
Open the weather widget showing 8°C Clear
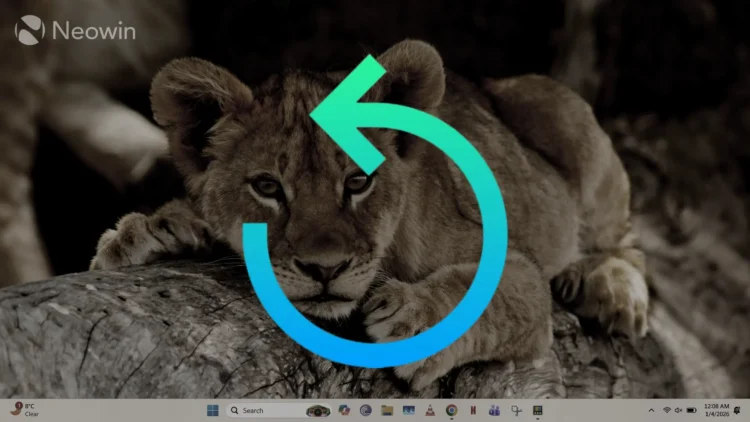point(24,410)
